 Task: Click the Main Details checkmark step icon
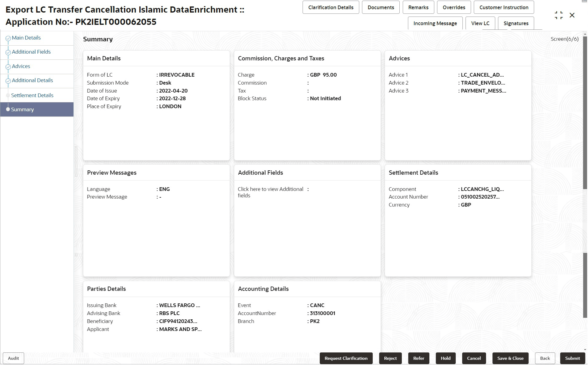[8, 38]
